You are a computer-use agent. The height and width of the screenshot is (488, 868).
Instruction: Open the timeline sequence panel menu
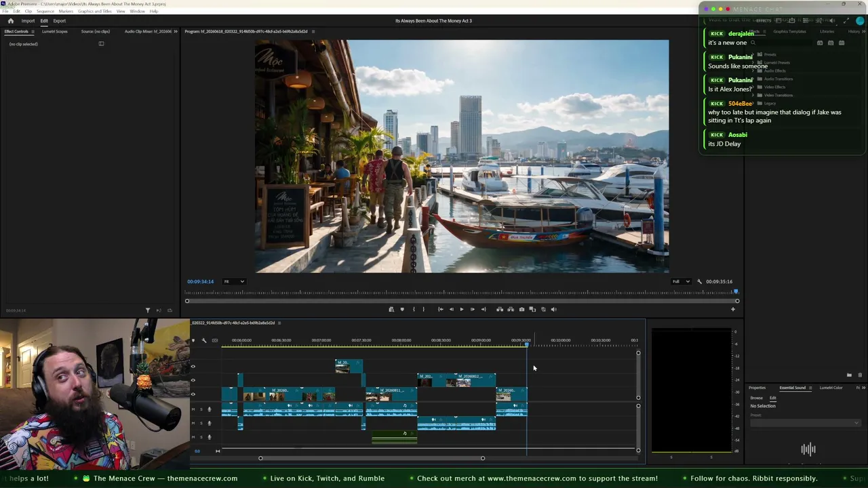point(279,323)
